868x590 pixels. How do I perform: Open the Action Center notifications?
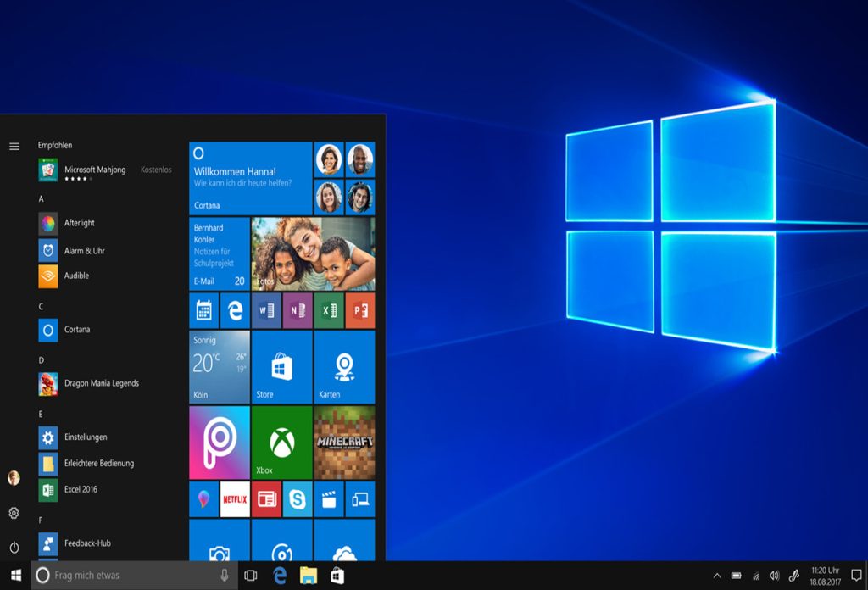tap(856, 576)
